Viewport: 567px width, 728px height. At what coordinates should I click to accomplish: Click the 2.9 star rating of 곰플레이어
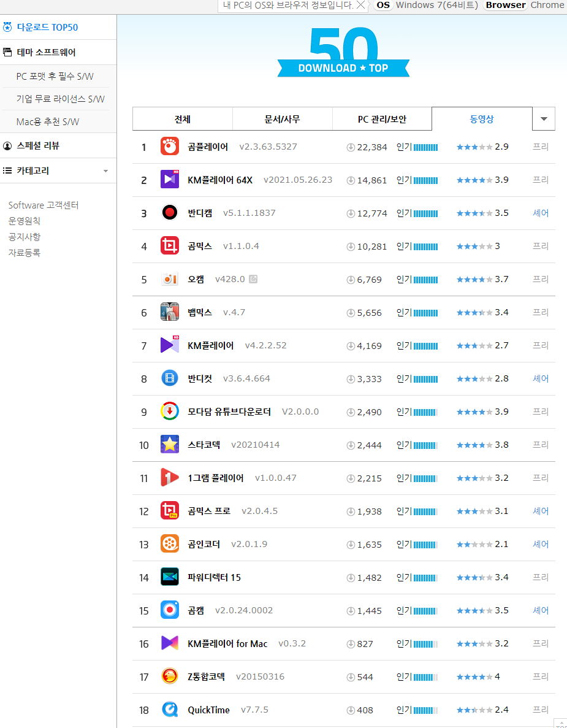482,147
